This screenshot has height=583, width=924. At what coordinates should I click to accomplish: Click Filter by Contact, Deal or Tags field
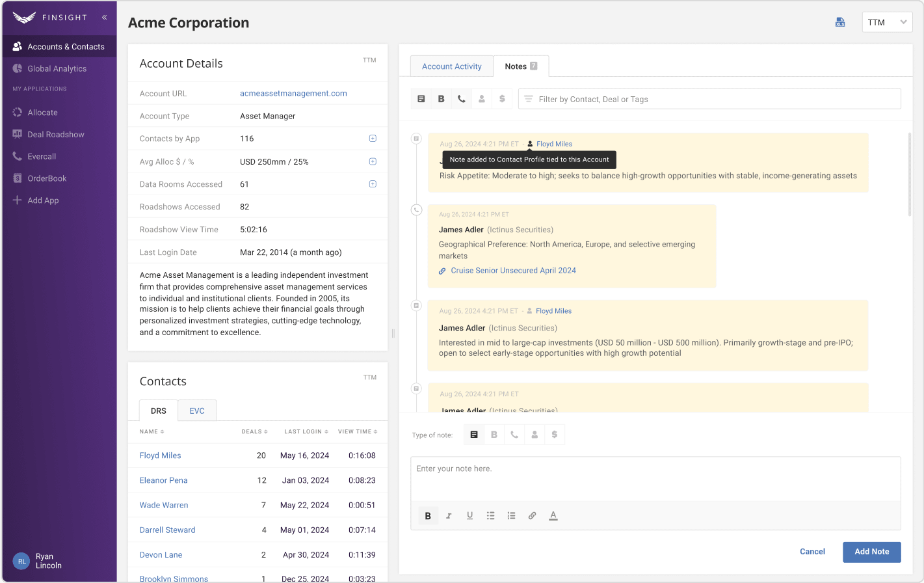pos(709,99)
